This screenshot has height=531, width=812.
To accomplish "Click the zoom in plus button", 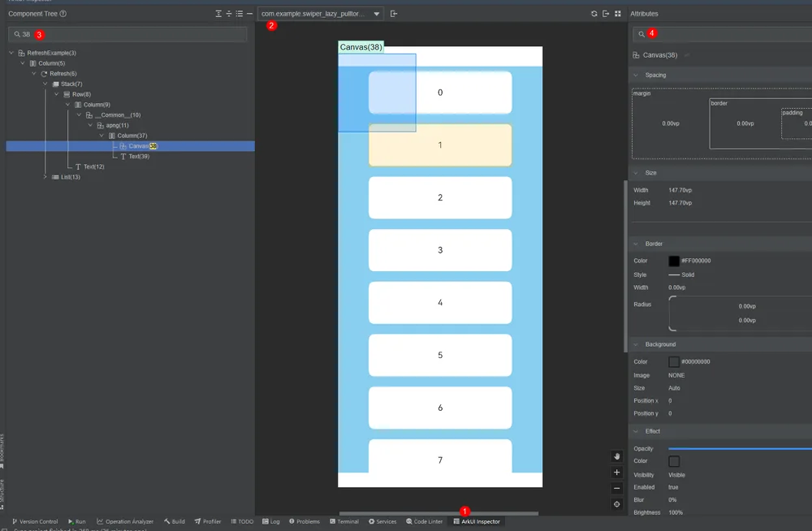I will pos(617,473).
